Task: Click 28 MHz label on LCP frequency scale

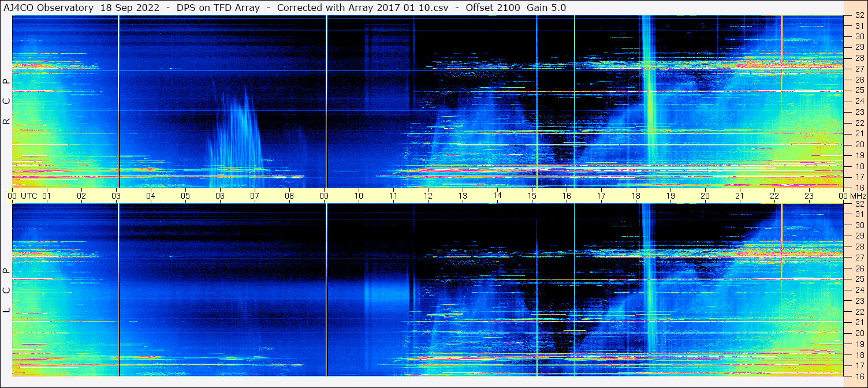Action: [859, 247]
